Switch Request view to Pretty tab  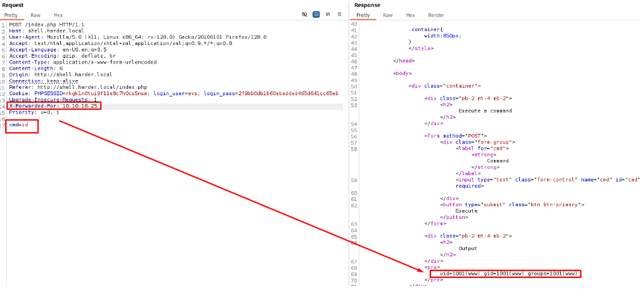pyautogui.click(x=11, y=15)
